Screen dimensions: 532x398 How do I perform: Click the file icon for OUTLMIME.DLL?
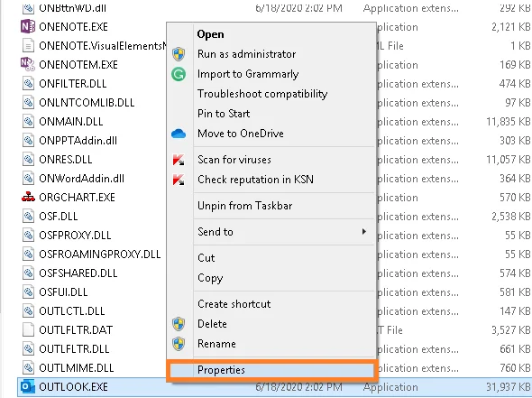(x=28, y=368)
